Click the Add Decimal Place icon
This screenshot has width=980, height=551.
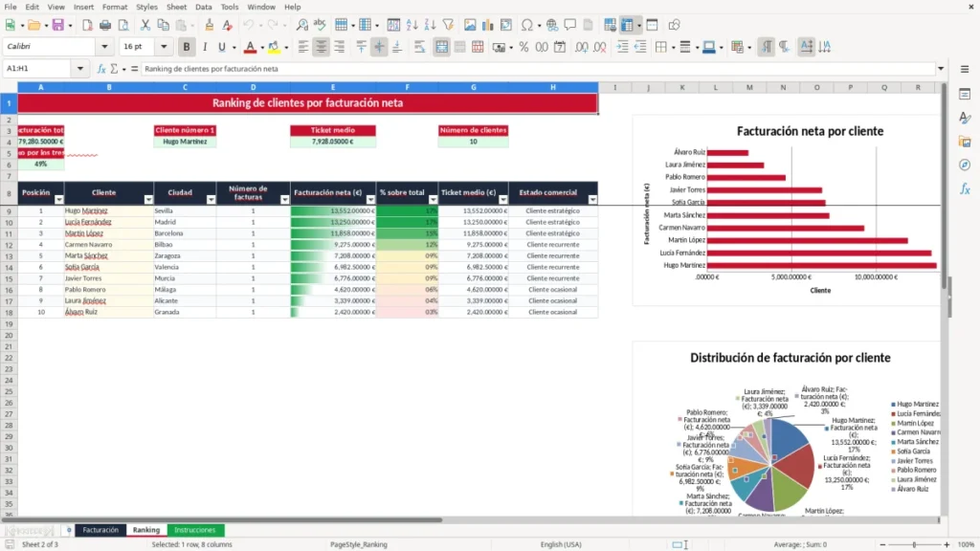(x=582, y=47)
